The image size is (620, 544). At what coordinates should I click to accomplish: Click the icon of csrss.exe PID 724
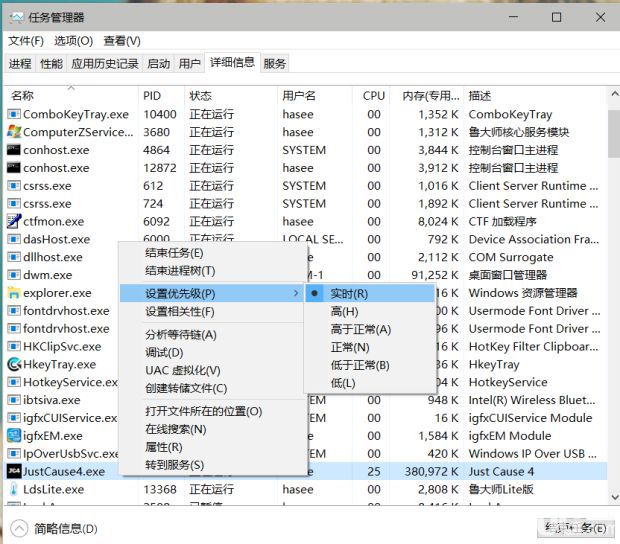(13, 204)
